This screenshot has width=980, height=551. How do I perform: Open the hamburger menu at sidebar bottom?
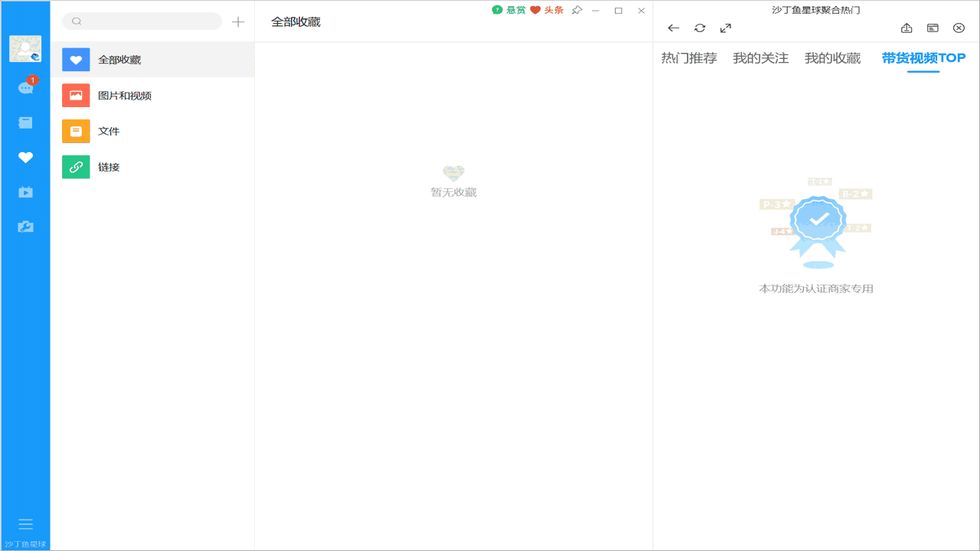coord(25,523)
